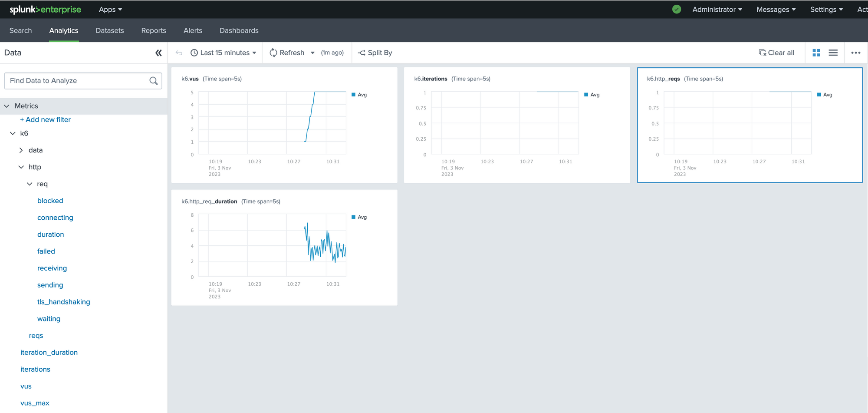
Task: Open the Administrator dropdown menu
Action: [717, 10]
